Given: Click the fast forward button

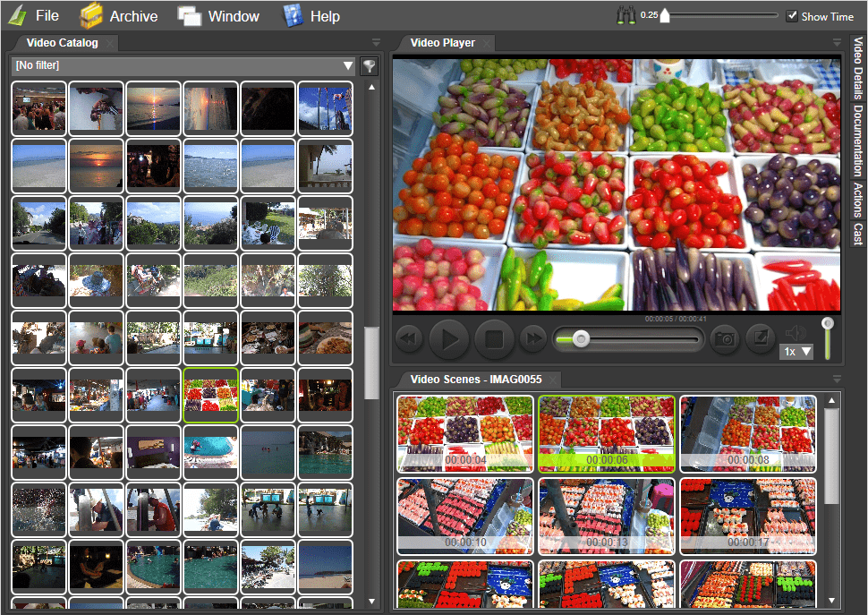Looking at the screenshot, I should (x=533, y=338).
